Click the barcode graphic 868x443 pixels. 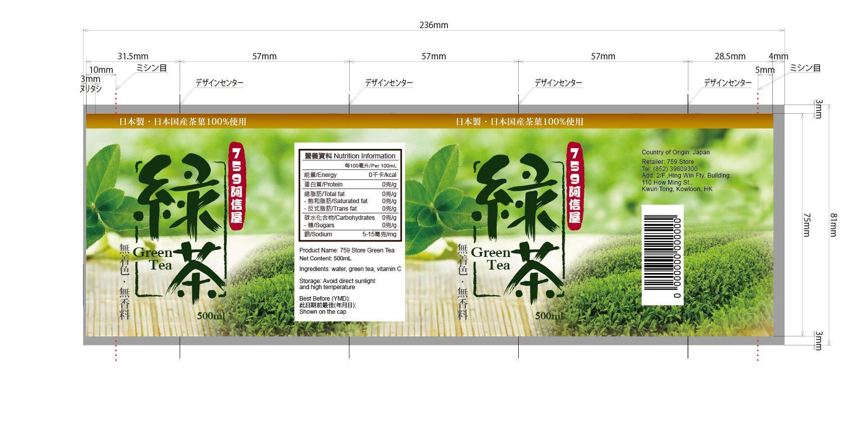[662, 254]
